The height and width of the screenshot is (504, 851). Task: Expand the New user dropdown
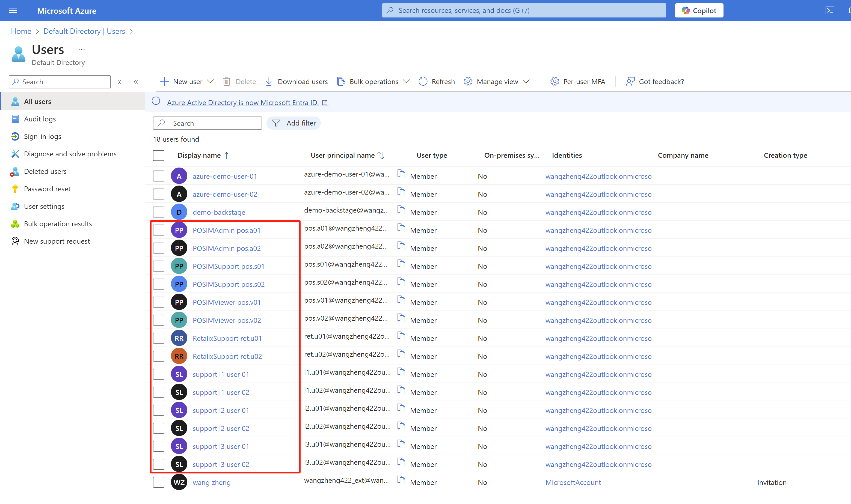[210, 82]
